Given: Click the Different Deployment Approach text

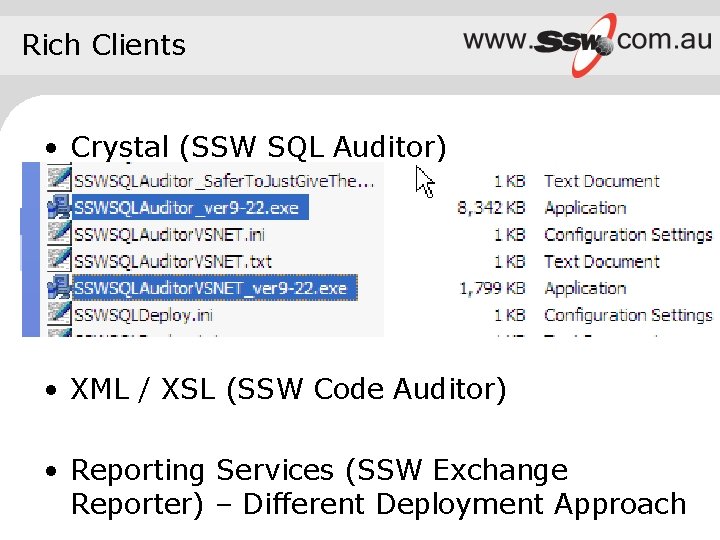Looking at the screenshot, I should 464,504.
